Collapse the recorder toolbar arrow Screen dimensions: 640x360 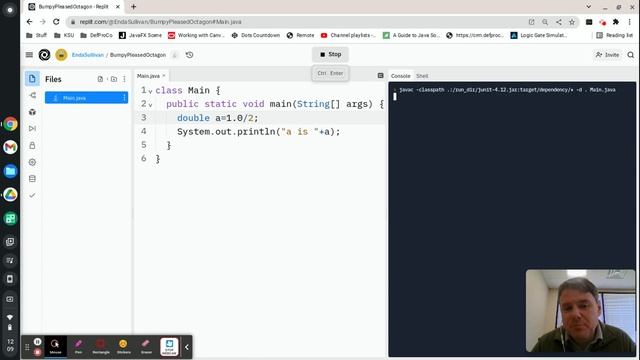pos(187,347)
